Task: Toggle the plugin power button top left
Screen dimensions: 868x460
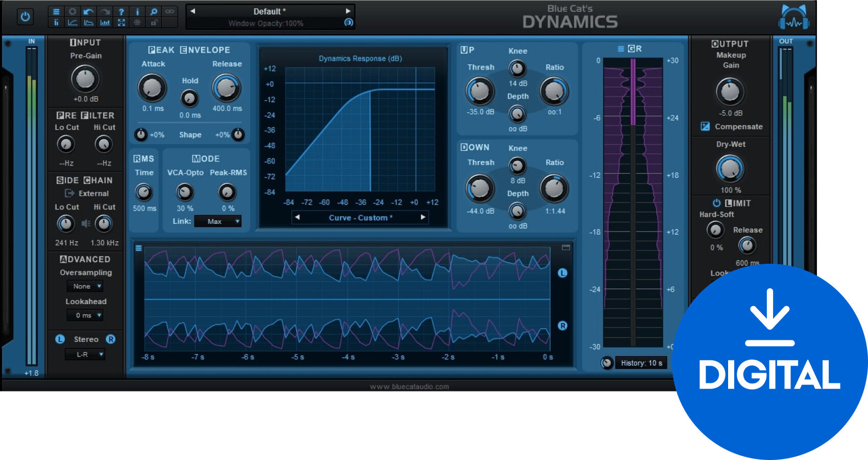Action: click(25, 16)
